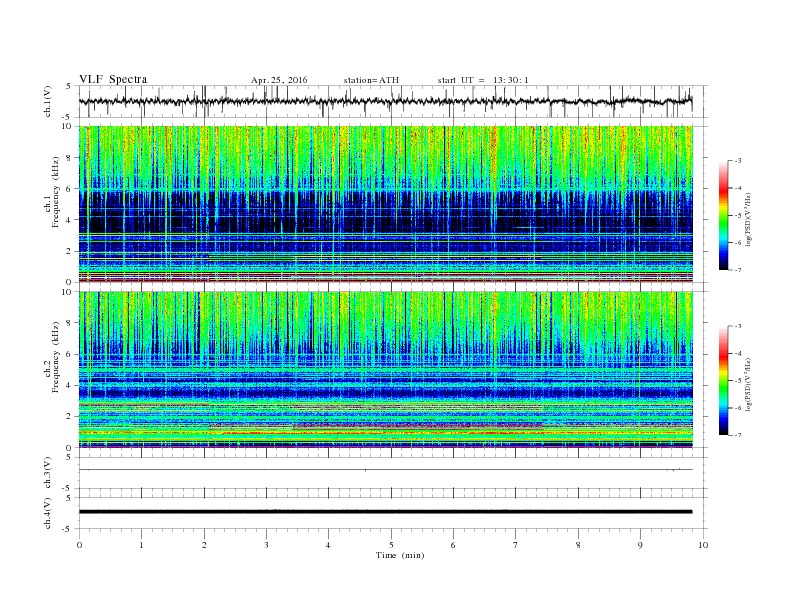This screenshot has width=792, height=612.
Task: Click the "station=ATH" header label
Action: tap(371, 80)
